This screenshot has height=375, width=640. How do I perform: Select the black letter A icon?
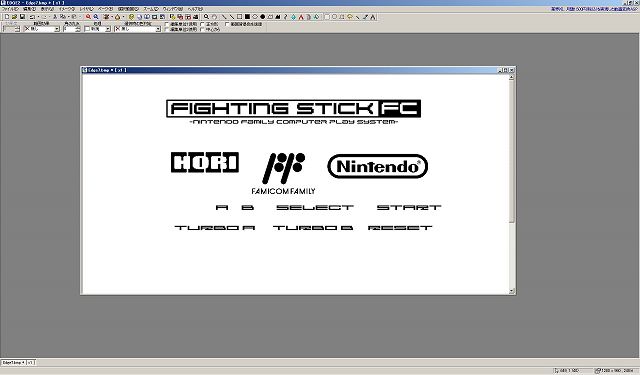(x=373, y=17)
